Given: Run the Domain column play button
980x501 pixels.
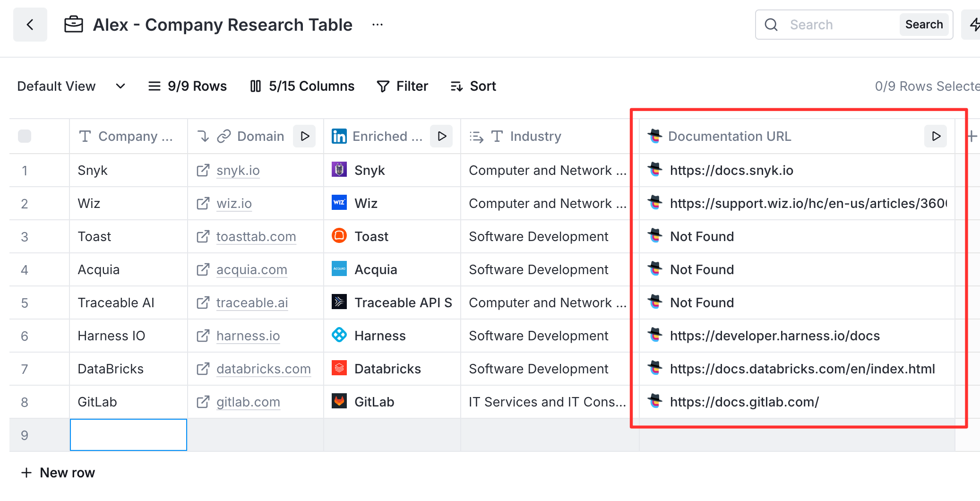Looking at the screenshot, I should [305, 136].
